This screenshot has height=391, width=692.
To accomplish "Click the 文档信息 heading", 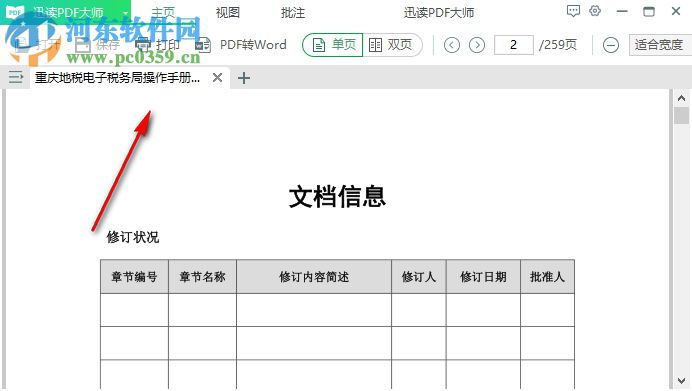I will (338, 196).
